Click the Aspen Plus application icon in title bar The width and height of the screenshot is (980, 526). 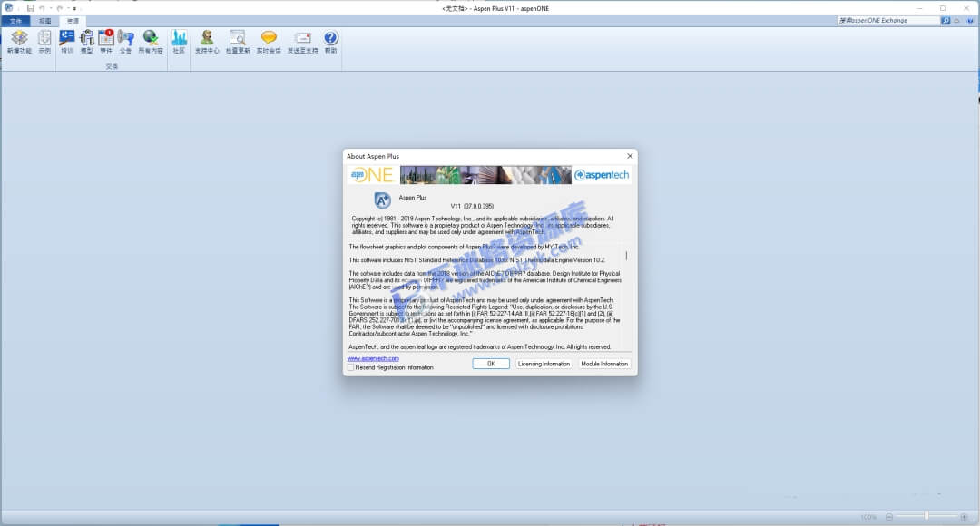pos(8,7)
